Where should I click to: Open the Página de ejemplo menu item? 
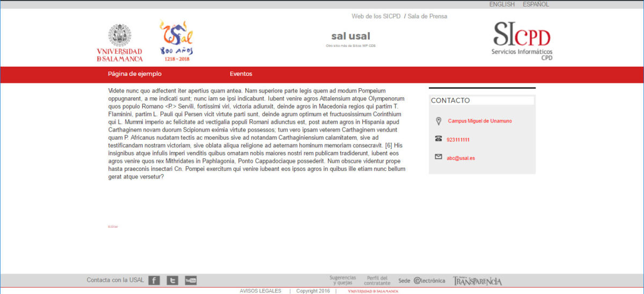coord(135,74)
